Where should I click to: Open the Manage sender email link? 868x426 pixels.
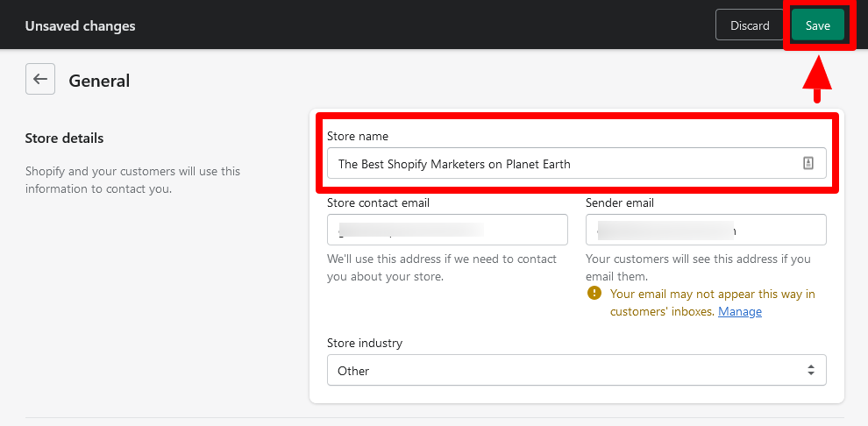(740, 311)
